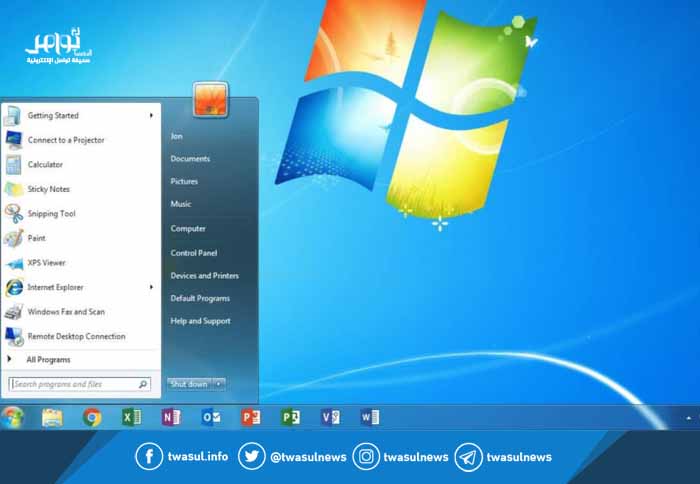Open Pictures from the Start menu
The image size is (700, 484).
184,181
